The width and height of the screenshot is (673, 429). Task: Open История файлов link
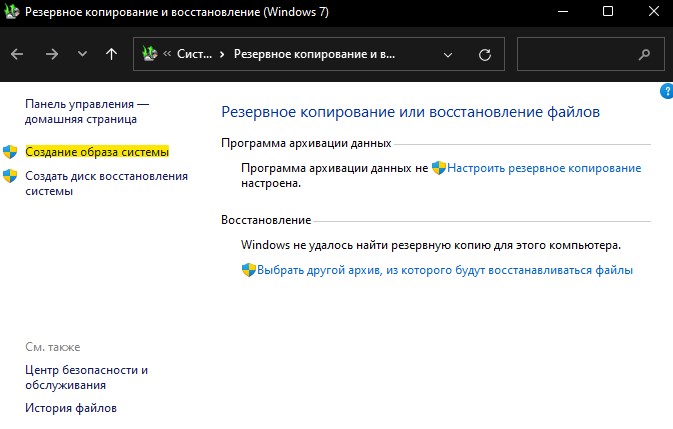pos(71,408)
